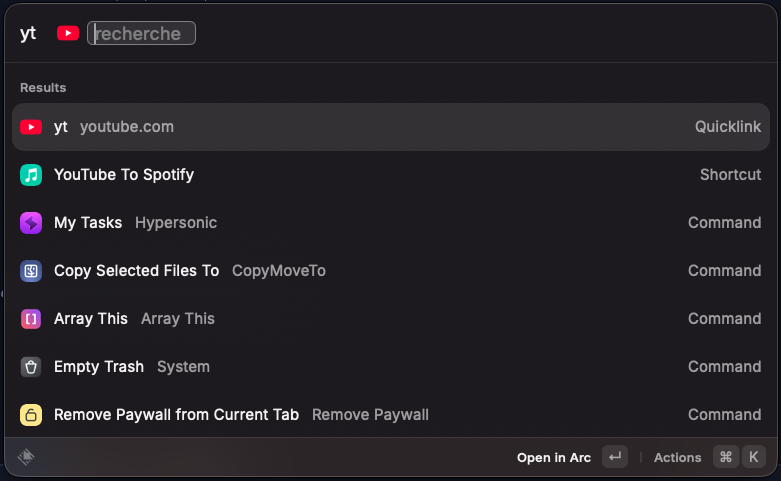Viewport: 781px width, 481px height.
Task: Click the Copy Selected Files To icon
Action: 31,271
